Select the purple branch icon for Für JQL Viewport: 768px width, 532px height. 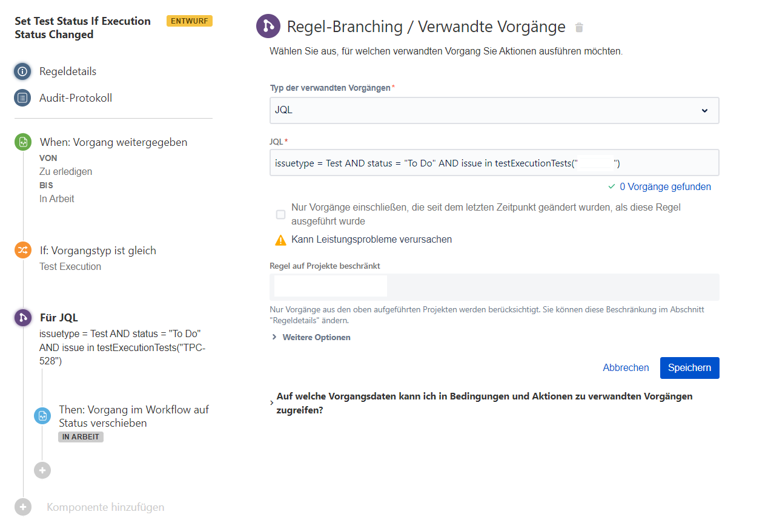23,318
